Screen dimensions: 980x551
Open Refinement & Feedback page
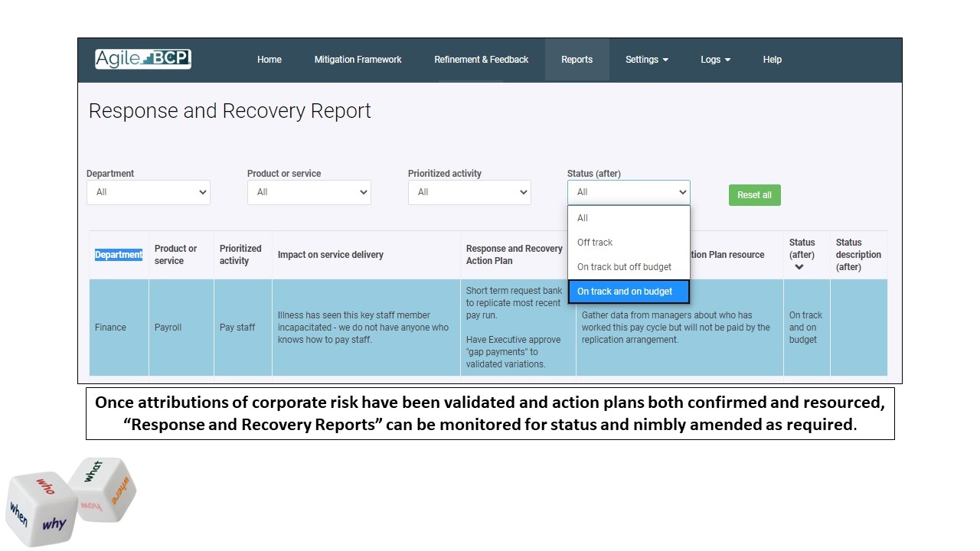(481, 60)
